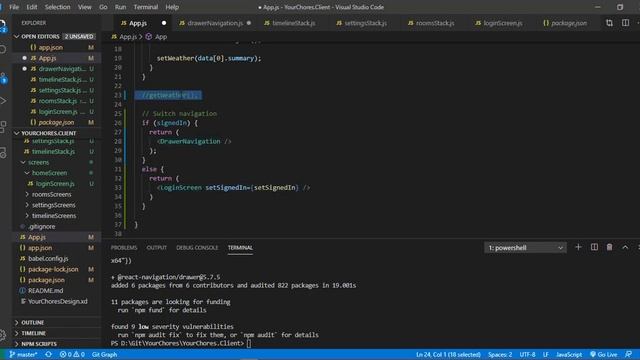
Task: Open Git Graph from status bar
Action: (104, 354)
